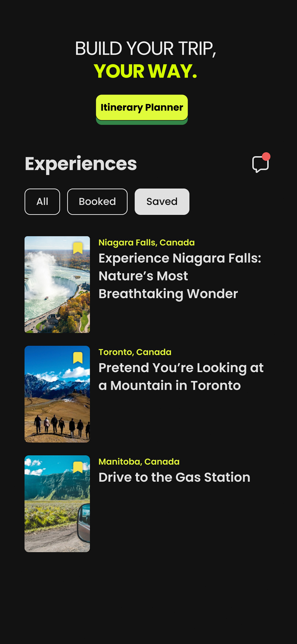The height and width of the screenshot is (644, 297).
Task: Open the chat messages icon
Action: click(x=260, y=164)
